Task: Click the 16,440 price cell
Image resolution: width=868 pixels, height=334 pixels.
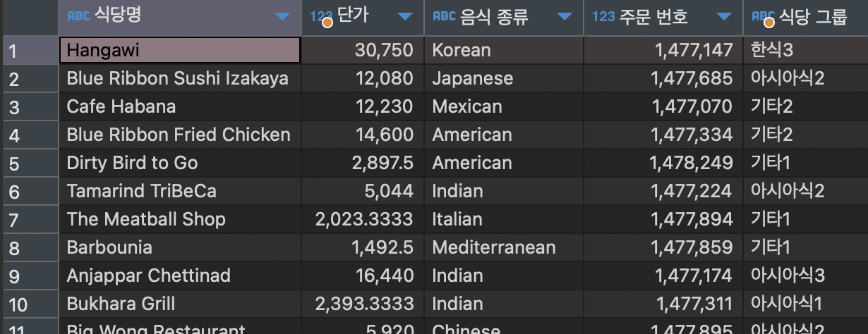Action: (x=363, y=276)
